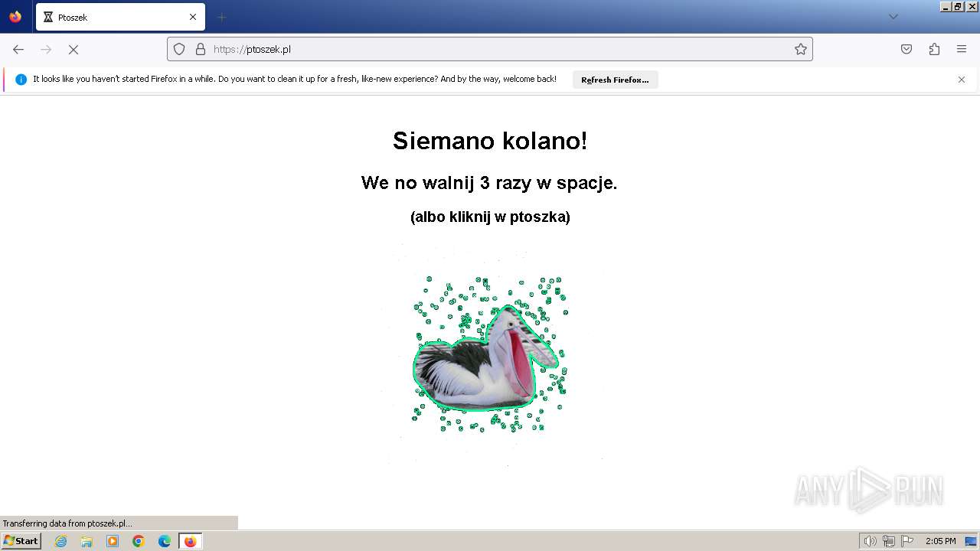Expand the list all tabs chevron
The height and width of the screenshot is (551, 980).
893,17
